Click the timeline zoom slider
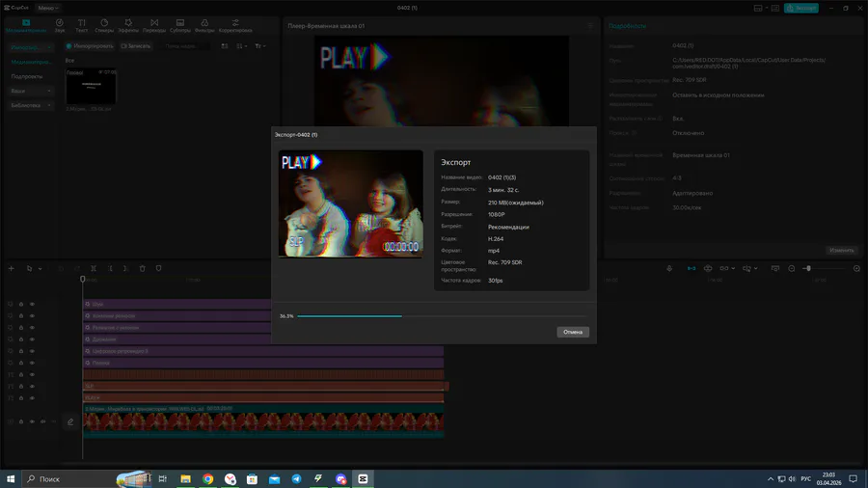 pyautogui.click(x=808, y=268)
